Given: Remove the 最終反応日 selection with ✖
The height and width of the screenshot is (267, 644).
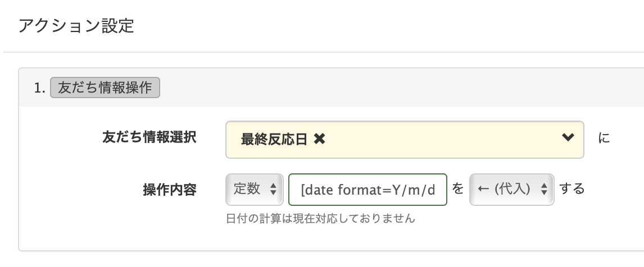Looking at the screenshot, I should [319, 140].
